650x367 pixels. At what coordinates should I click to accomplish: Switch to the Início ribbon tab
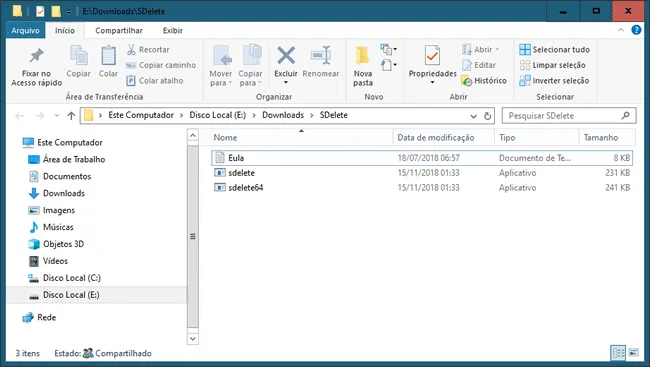[x=65, y=30]
